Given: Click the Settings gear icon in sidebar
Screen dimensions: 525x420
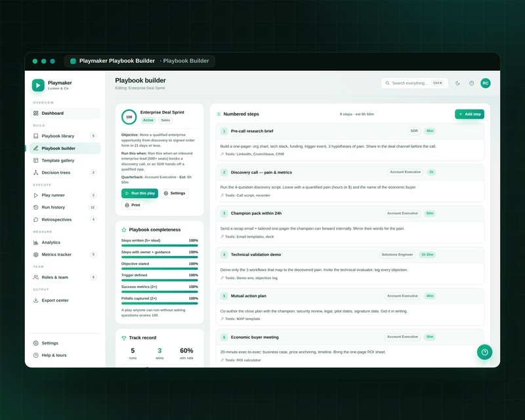Looking at the screenshot, I should (36, 343).
